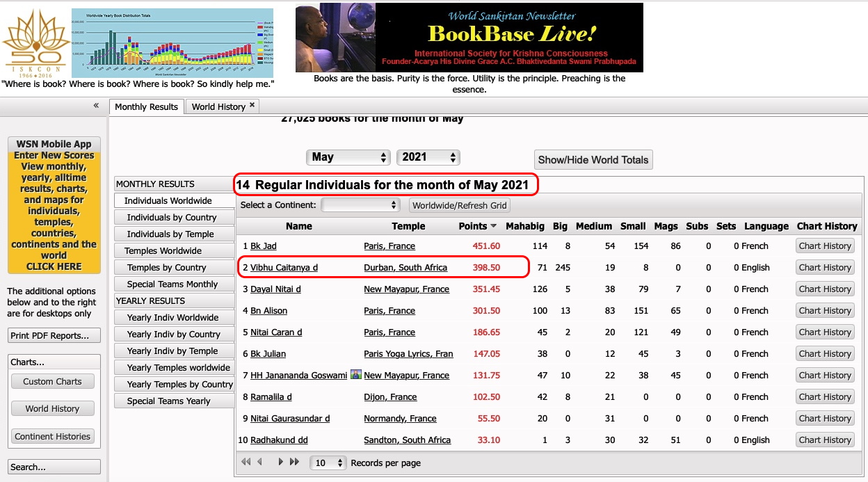Open the Vibhu Caitanya d name link

click(x=284, y=267)
